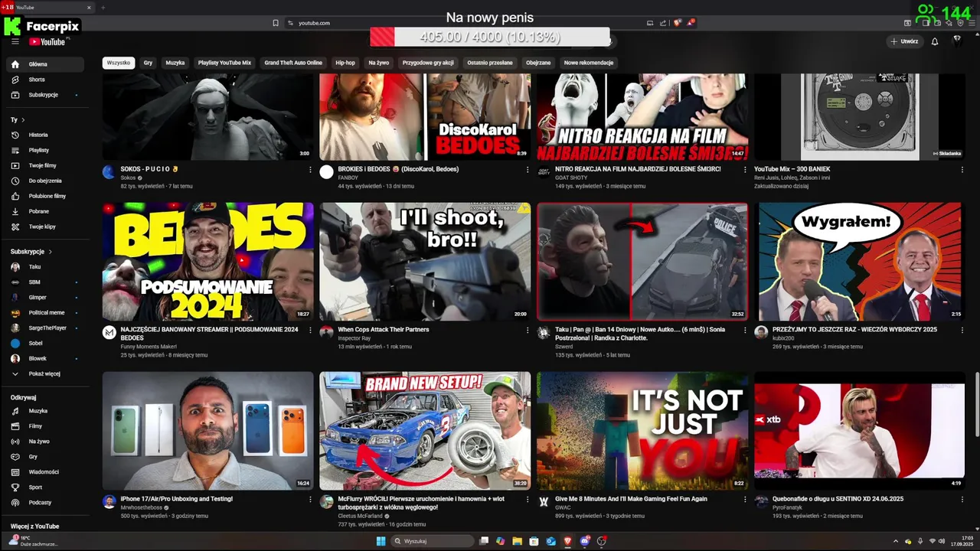Open Quebonafide o długu u SENTINO title

point(838,499)
